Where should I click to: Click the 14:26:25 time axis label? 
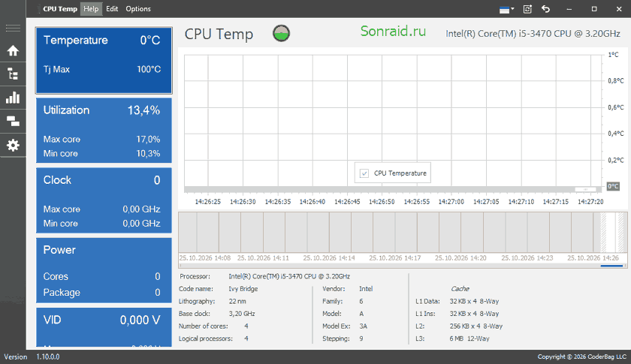208,202
